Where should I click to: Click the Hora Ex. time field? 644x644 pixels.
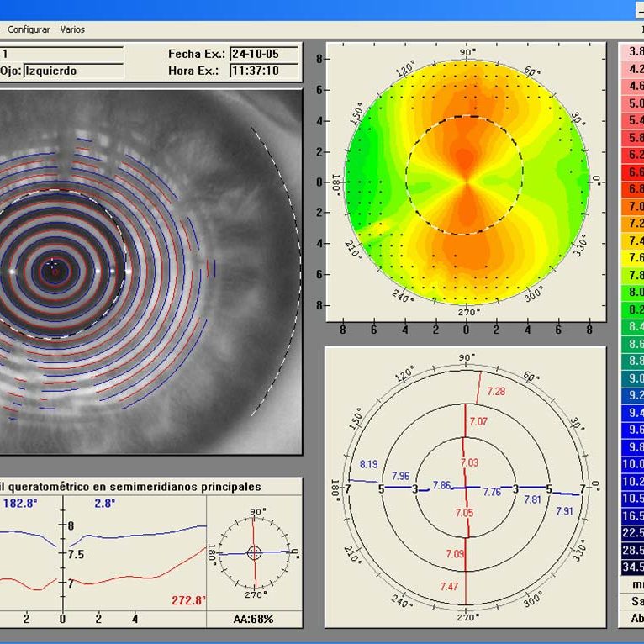tap(264, 71)
